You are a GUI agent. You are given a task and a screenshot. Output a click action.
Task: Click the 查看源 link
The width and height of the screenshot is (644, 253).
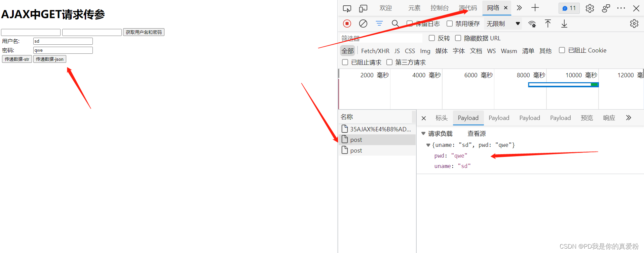477,133
